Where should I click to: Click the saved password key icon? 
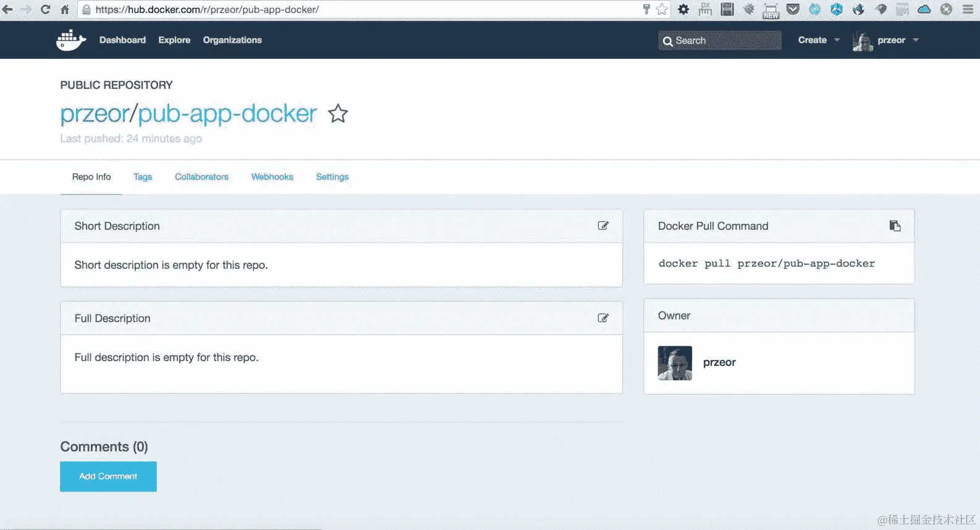(x=646, y=9)
